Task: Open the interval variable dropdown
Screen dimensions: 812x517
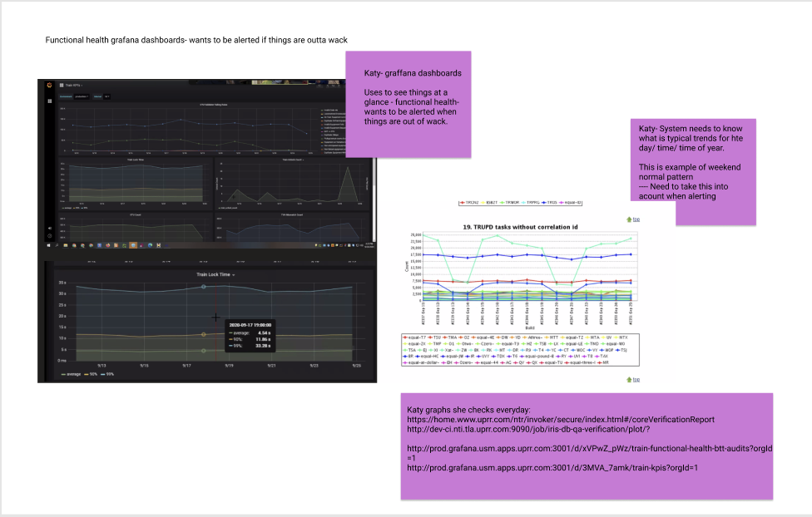Action: [106, 96]
